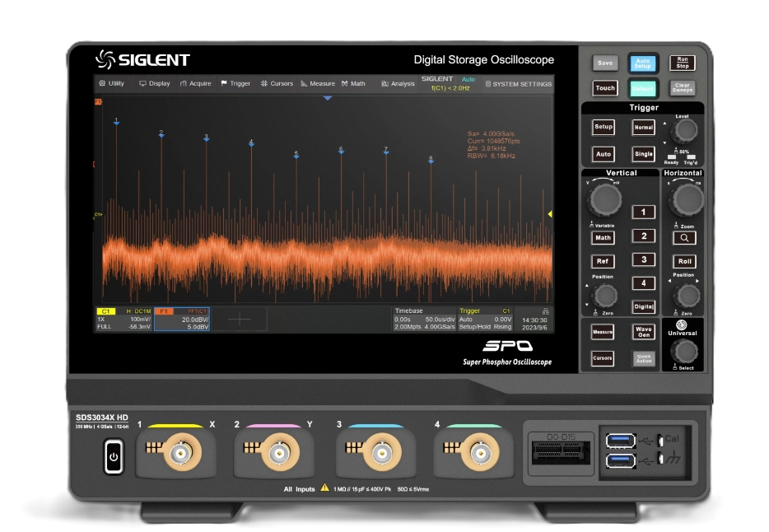Screen dimensions: 769x532
Task: Open the Utility menu with gear icon
Action: pyautogui.click(x=111, y=83)
